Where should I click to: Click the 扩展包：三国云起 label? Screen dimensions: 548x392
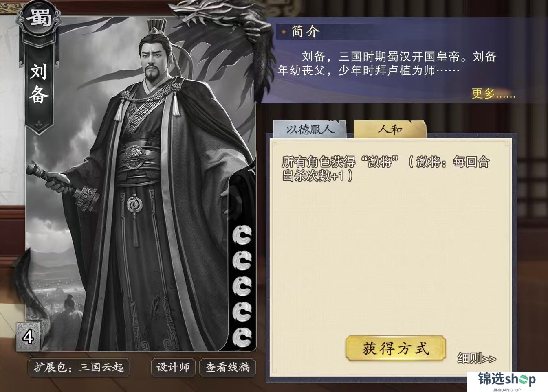(79, 368)
